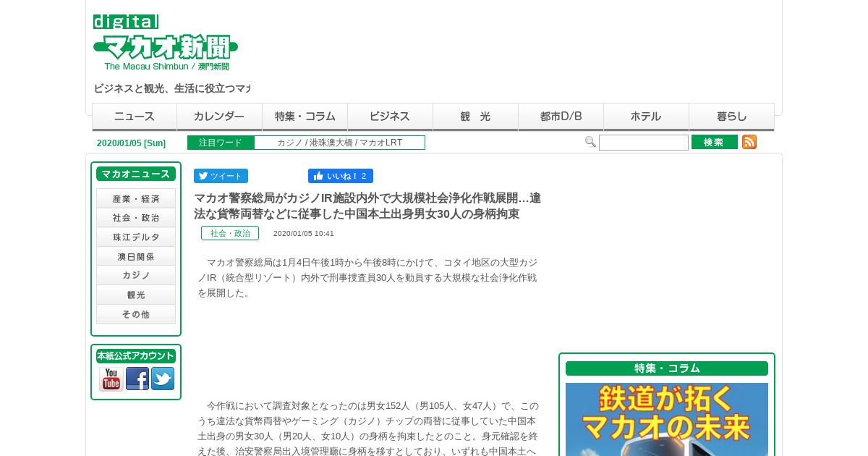Click the 特集・コラム green panel header
Screen dimensions: 868x456
point(667,368)
